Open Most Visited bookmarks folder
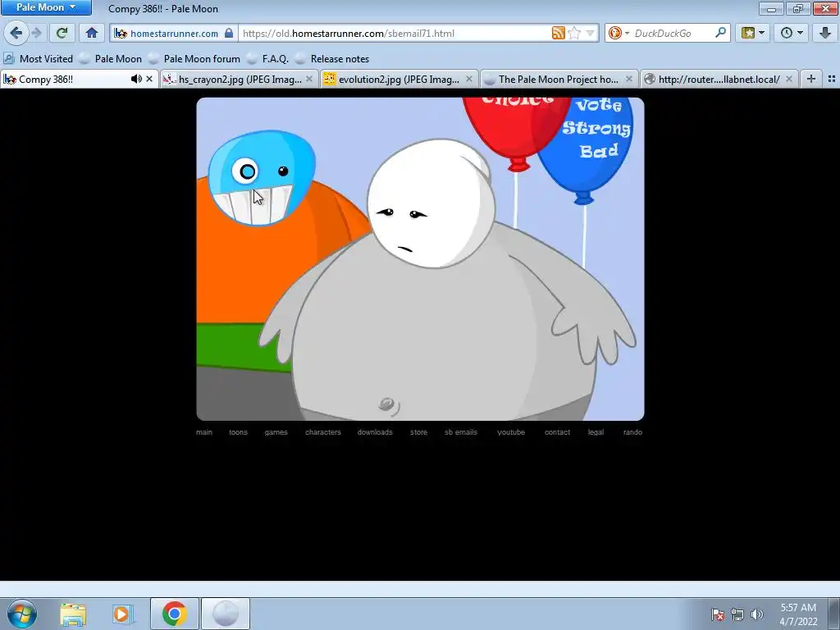The width and height of the screenshot is (840, 630). [x=38, y=59]
